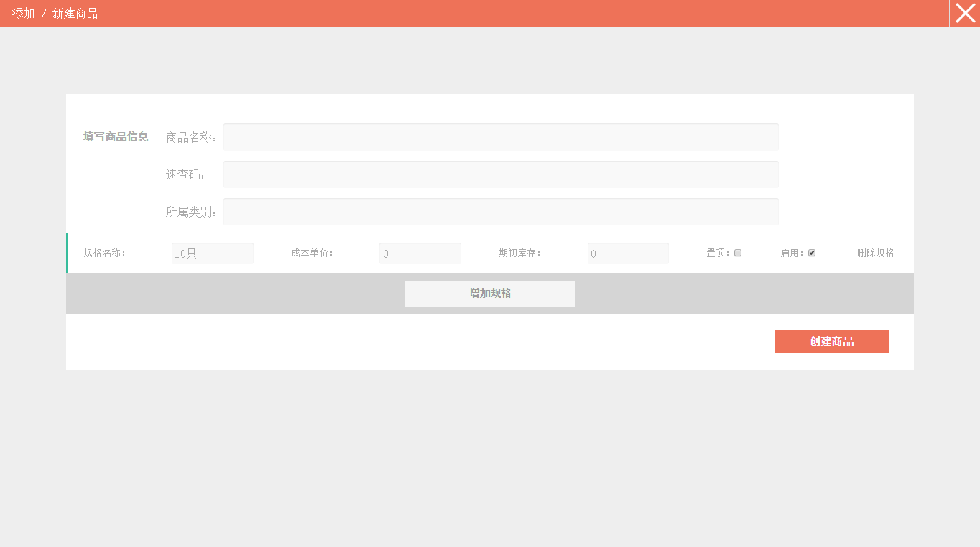This screenshot has width=980, height=547.
Task: Enable the 置顶 checkbox
Action: tap(738, 253)
